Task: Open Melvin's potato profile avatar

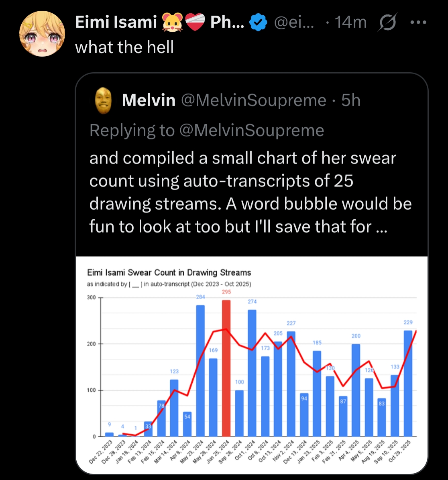Action: (x=104, y=101)
